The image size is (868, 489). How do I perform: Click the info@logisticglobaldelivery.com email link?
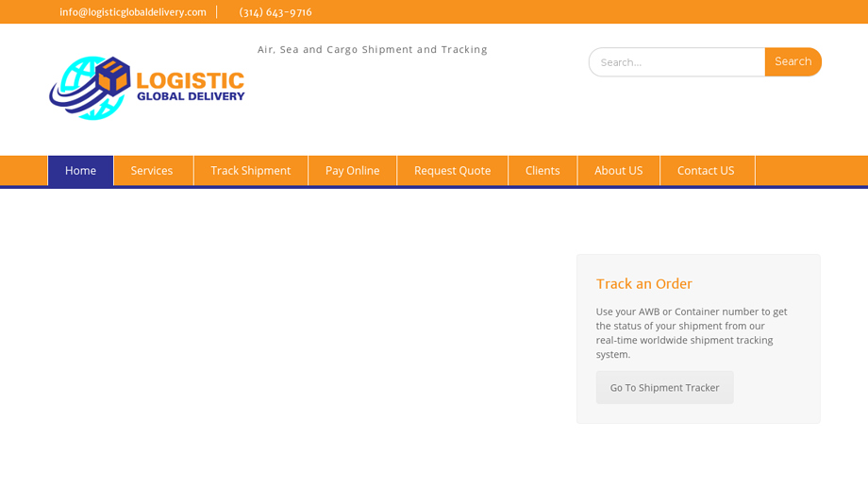pyautogui.click(x=133, y=12)
